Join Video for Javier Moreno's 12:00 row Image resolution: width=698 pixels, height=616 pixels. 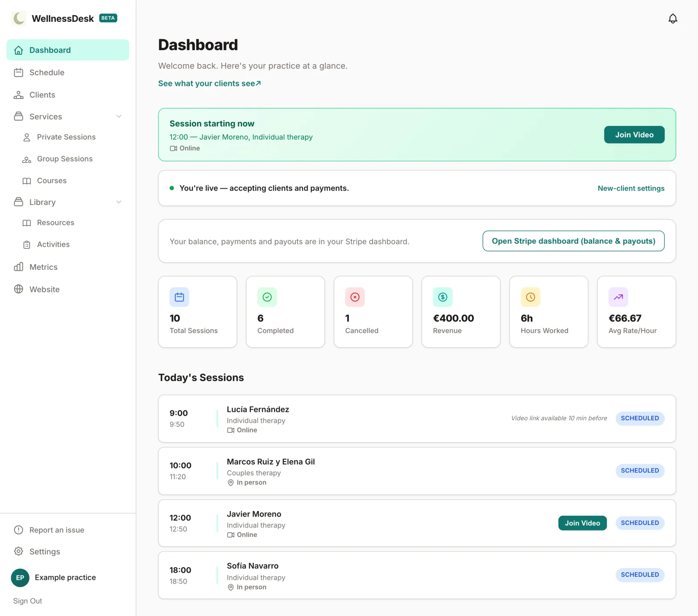click(x=582, y=523)
